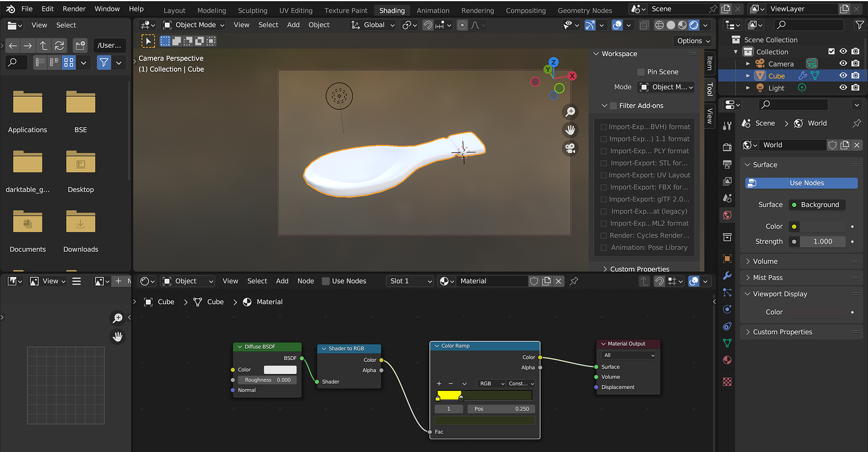The width and height of the screenshot is (868, 452).
Task: Open the Render properties tab icon
Action: coord(727,147)
